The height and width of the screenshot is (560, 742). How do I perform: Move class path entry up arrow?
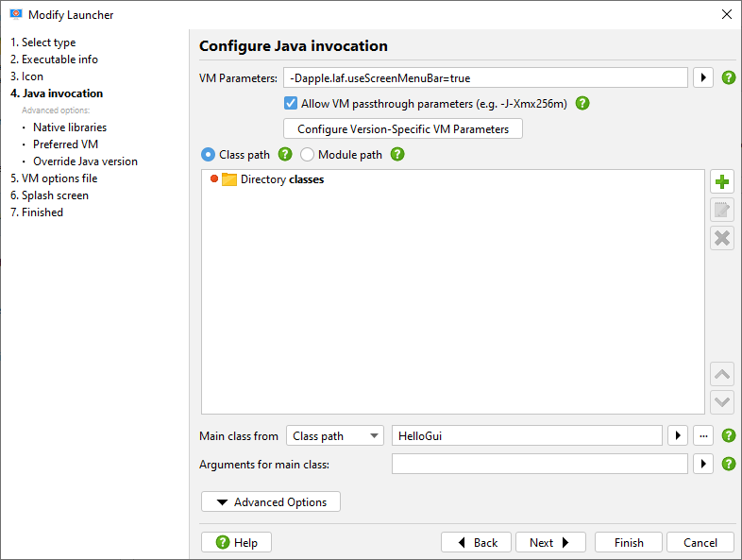721,375
